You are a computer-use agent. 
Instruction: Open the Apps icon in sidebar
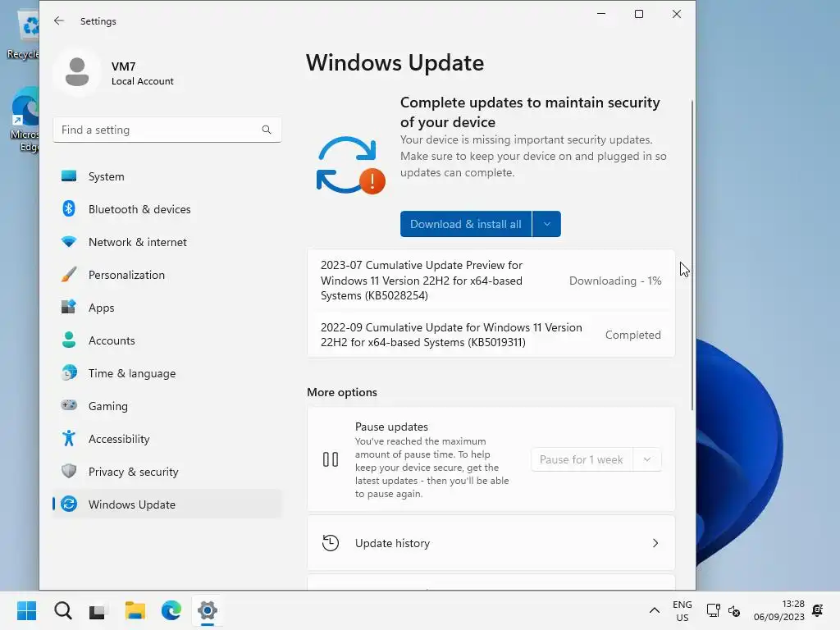(x=69, y=308)
